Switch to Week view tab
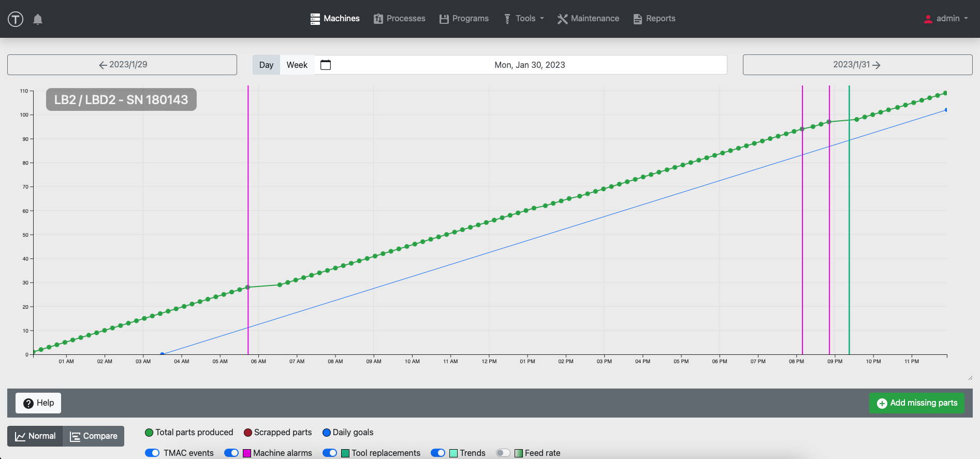 (297, 65)
